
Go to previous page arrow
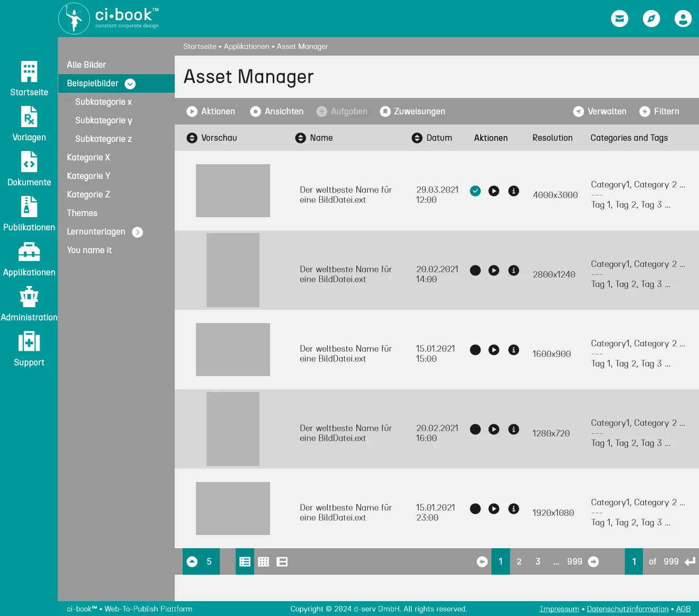tap(482, 561)
